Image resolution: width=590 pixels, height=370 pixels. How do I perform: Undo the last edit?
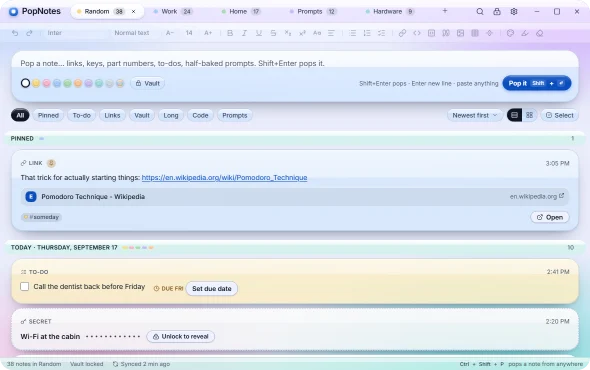click(x=15, y=33)
